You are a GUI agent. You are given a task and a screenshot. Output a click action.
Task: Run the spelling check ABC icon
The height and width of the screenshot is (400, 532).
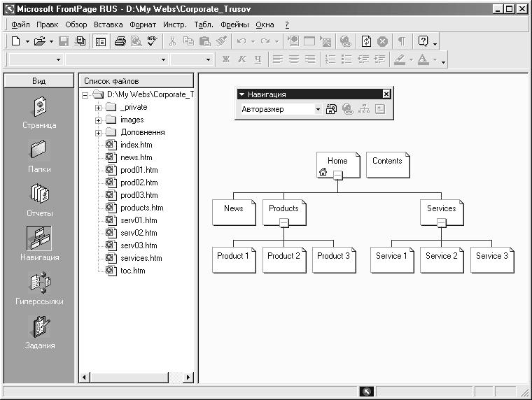(x=153, y=41)
